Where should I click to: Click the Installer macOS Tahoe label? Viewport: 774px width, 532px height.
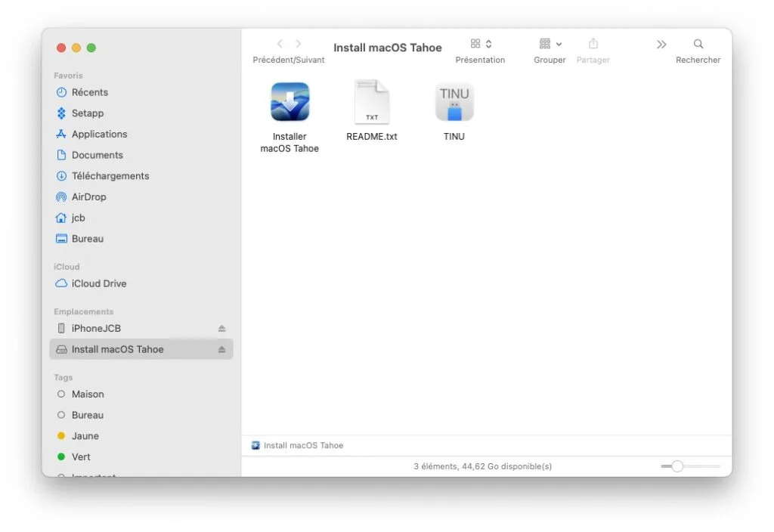click(x=289, y=142)
